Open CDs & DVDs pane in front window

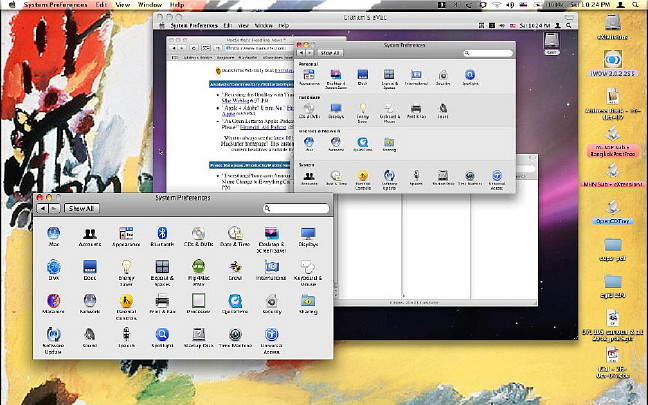[x=198, y=236]
